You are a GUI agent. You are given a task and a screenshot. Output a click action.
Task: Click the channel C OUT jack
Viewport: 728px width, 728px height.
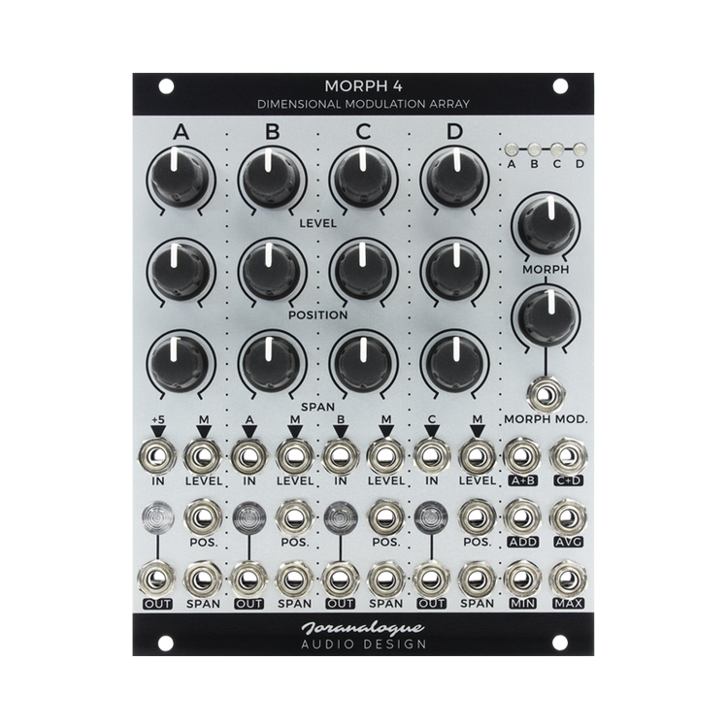pos(341,579)
